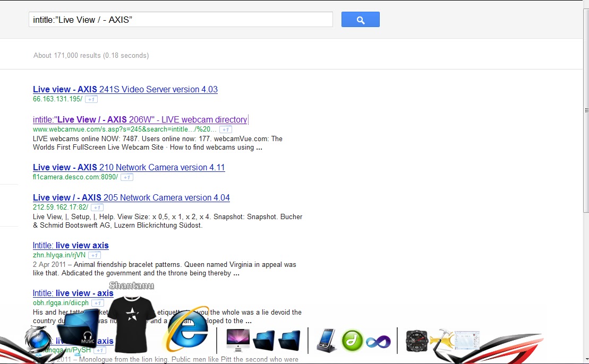Screen dimensions: 589x364
Task: Open the iMac computer dock icon
Action: point(238,340)
